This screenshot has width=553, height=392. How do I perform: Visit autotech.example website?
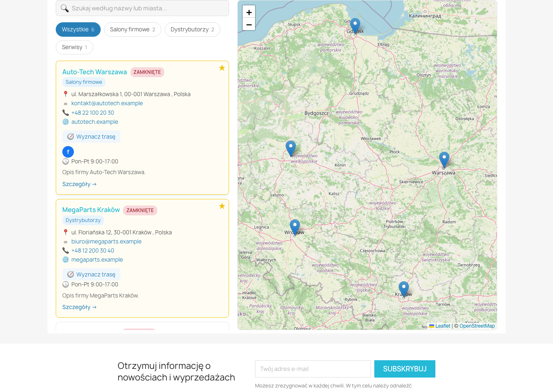[95, 122]
